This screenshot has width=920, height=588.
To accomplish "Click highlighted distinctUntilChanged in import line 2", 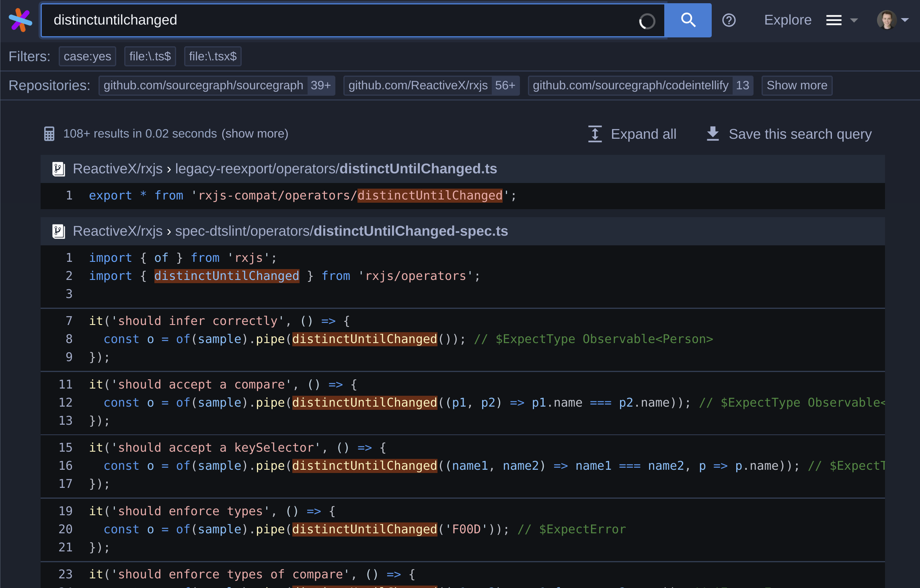I will pyautogui.click(x=227, y=276).
